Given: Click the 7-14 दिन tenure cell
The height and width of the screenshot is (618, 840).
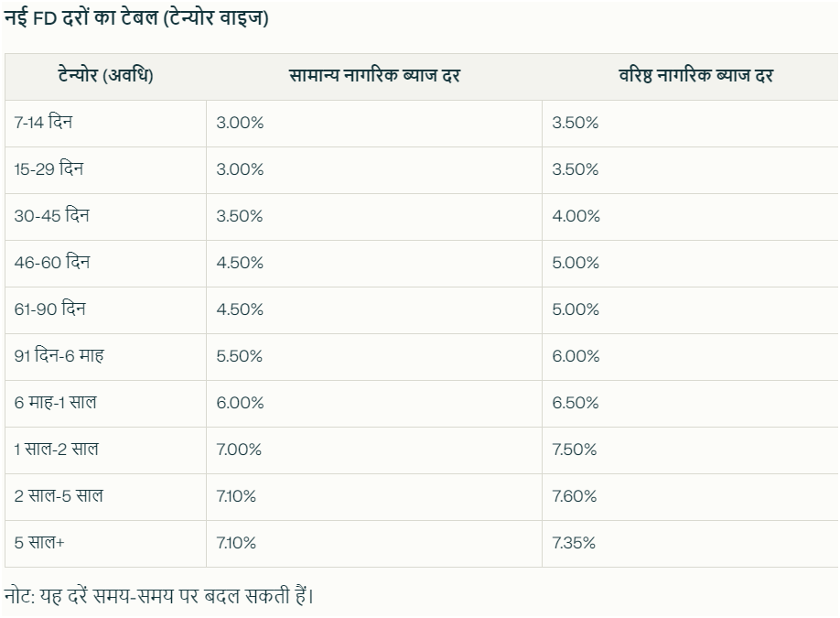Looking at the screenshot, I should click(x=43, y=123).
